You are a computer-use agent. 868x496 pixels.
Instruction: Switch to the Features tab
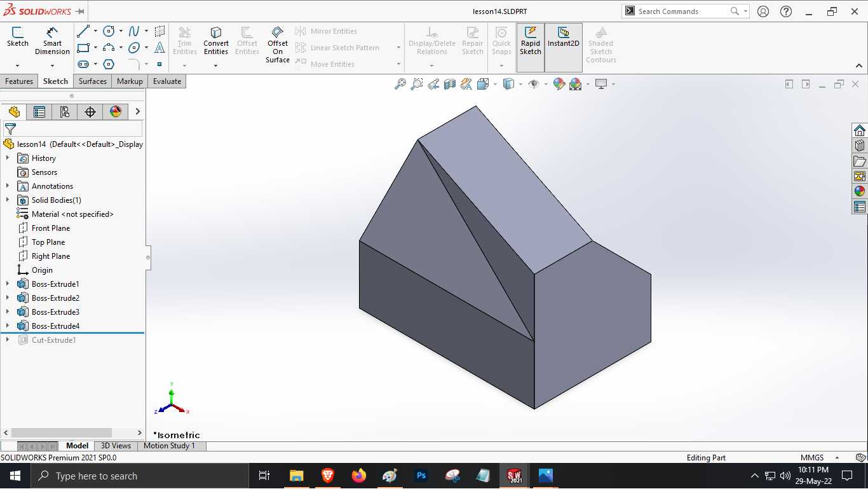click(x=19, y=81)
